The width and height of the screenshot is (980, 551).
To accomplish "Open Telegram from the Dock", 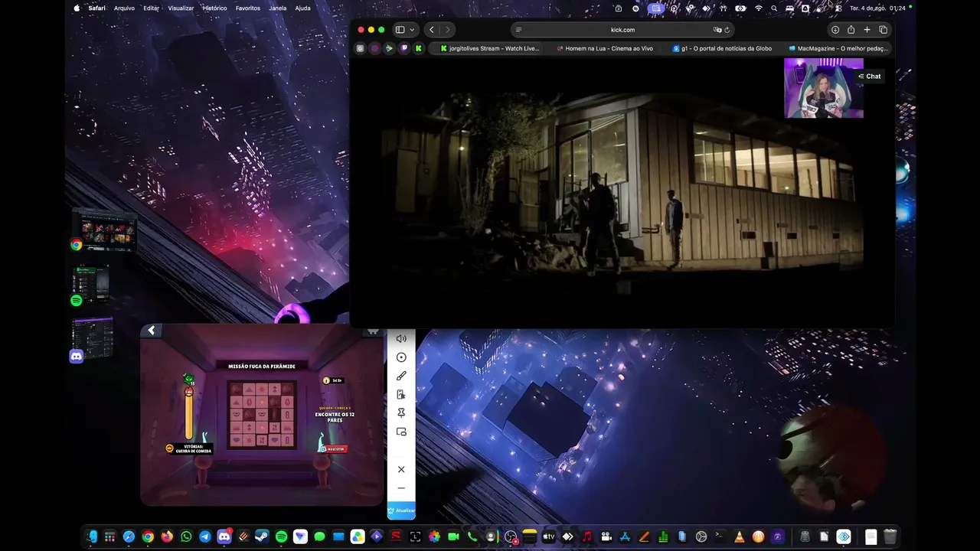I will (205, 536).
